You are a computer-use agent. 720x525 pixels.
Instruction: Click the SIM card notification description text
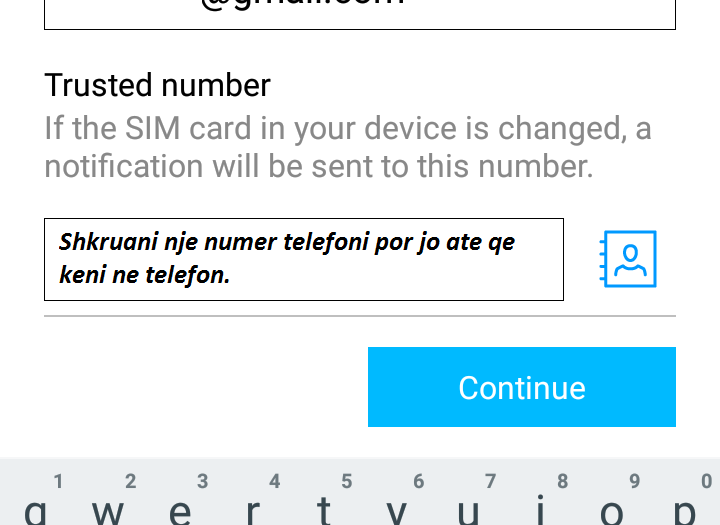pyautogui.click(x=348, y=147)
